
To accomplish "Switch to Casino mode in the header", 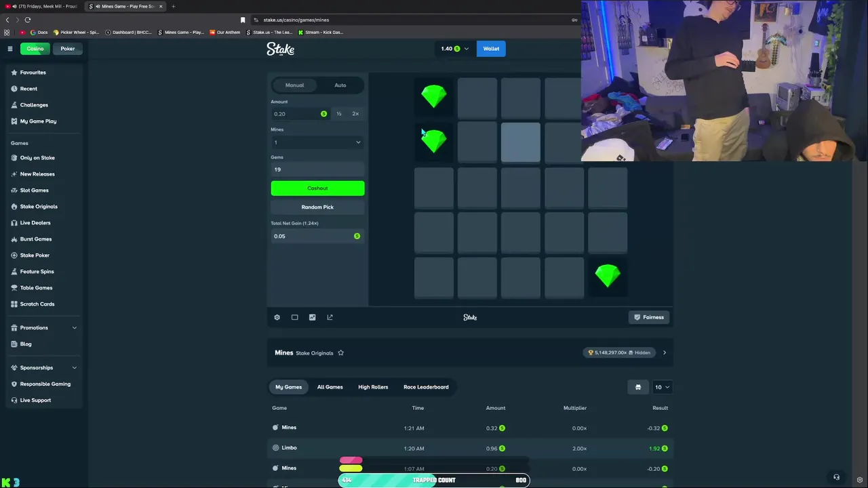I will 35,49.
